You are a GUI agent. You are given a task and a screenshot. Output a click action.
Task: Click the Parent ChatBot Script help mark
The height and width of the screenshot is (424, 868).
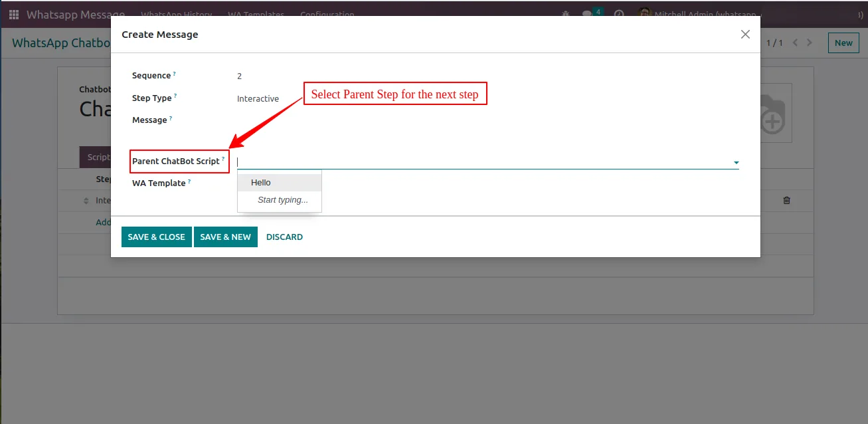coord(223,159)
